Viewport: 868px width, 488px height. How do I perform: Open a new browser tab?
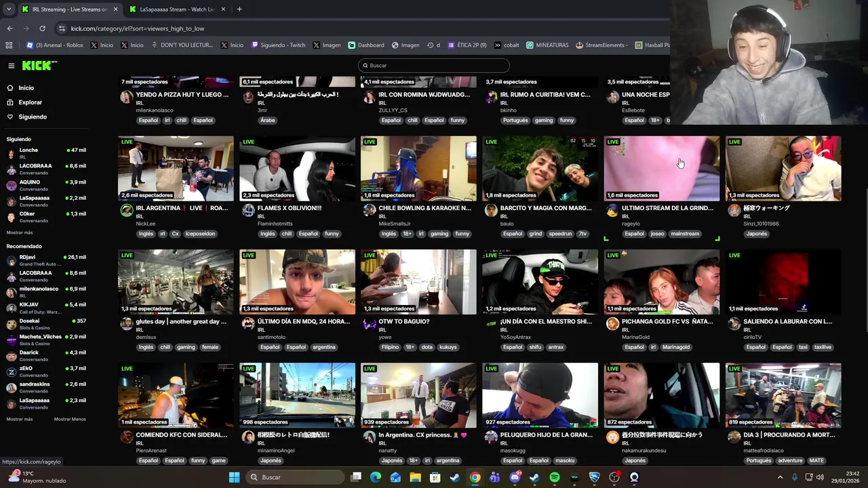click(x=239, y=9)
